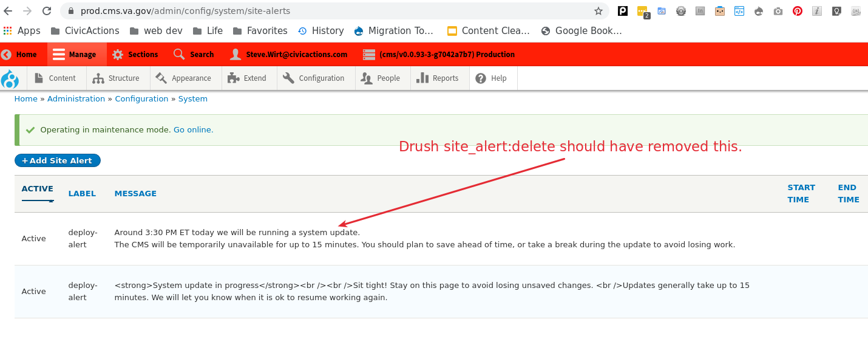Follow the Home breadcrumb link
The height and width of the screenshot is (353, 868).
(x=25, y=98)
